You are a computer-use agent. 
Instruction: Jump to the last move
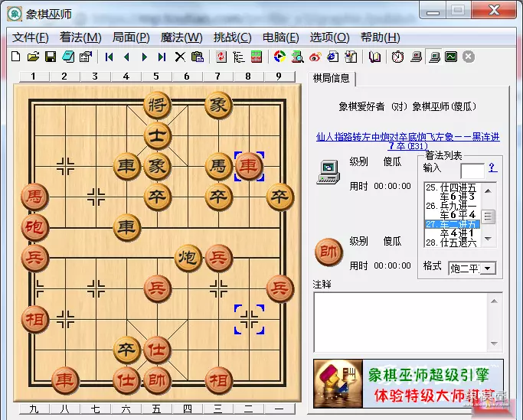pyautogui.click(x=162, y=57)
